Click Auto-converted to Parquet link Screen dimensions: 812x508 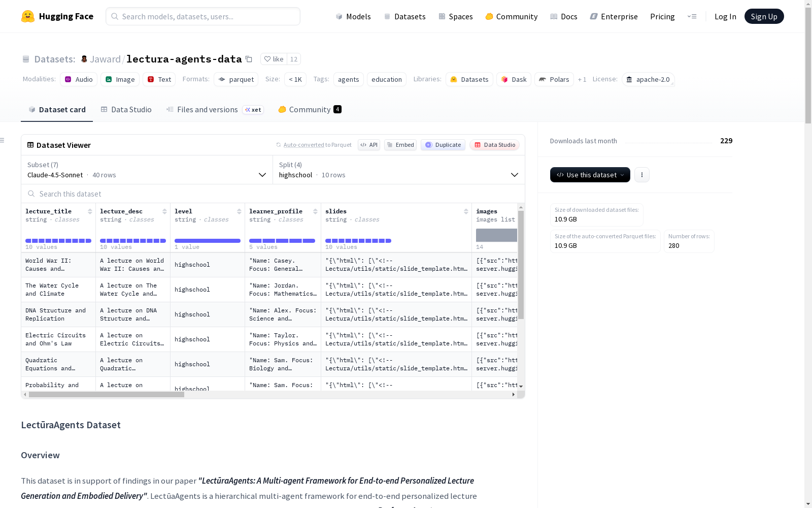pyautogui.click(x=317, y=145)
